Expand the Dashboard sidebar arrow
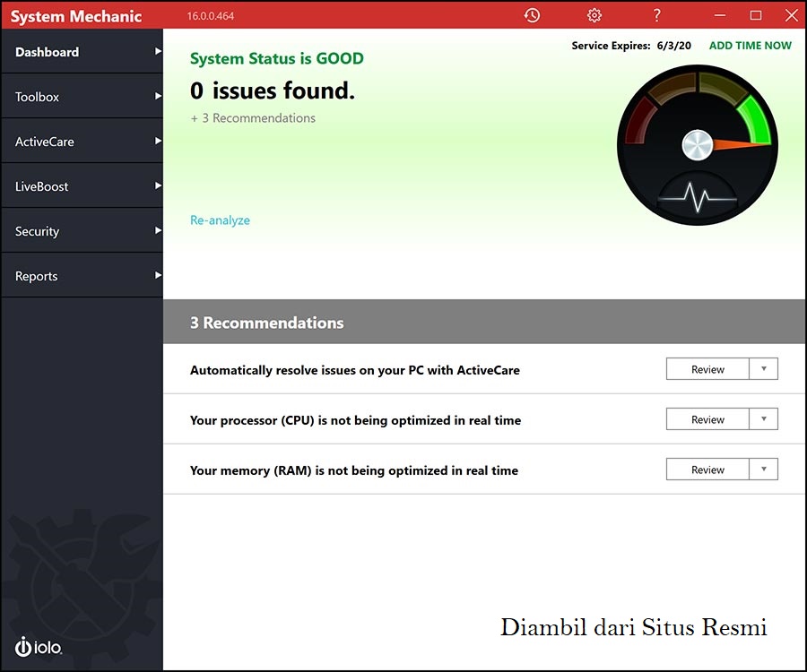This screenshot has height=672, width=807. [x=157, y=52]
